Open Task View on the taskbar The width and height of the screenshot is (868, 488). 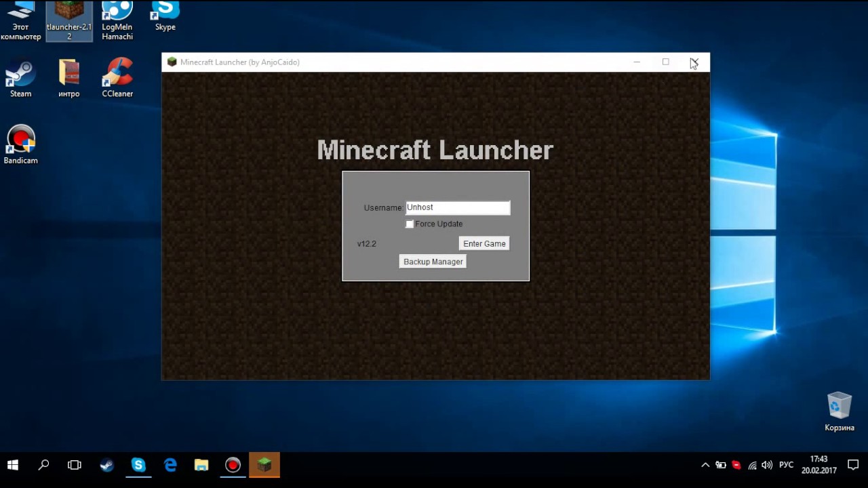click(x=75, y=465)
